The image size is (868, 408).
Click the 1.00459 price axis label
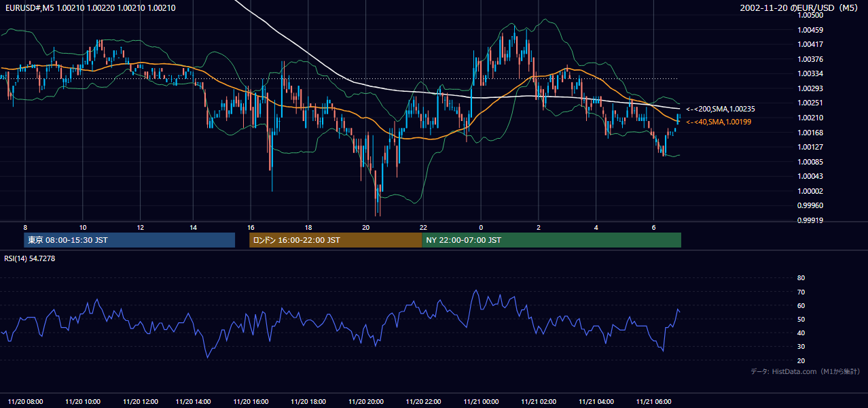(x=810, y=30)
